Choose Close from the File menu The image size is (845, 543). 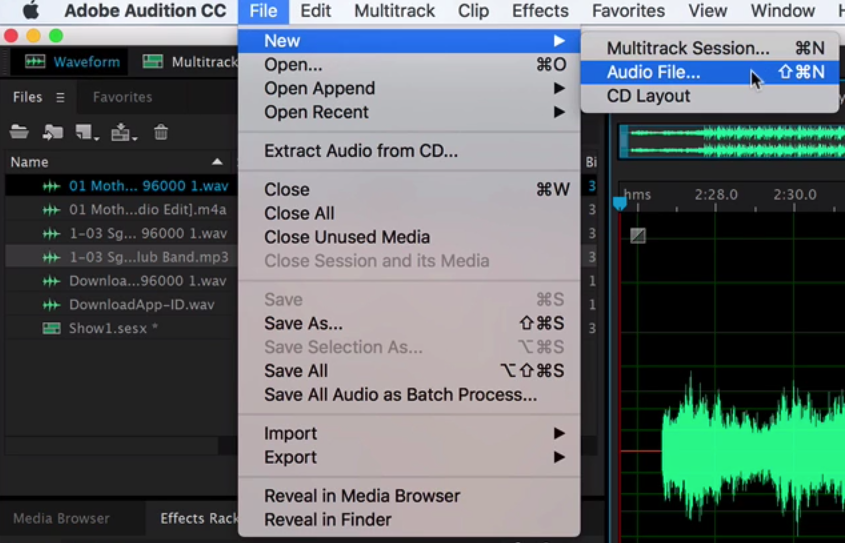pyautogui.click(x=409, y=190)
